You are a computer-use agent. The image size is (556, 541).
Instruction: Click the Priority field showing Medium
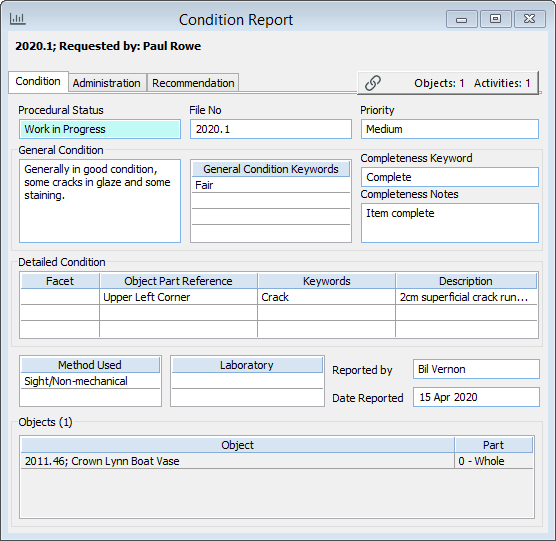pyautogui.click(x=450, y=129)
